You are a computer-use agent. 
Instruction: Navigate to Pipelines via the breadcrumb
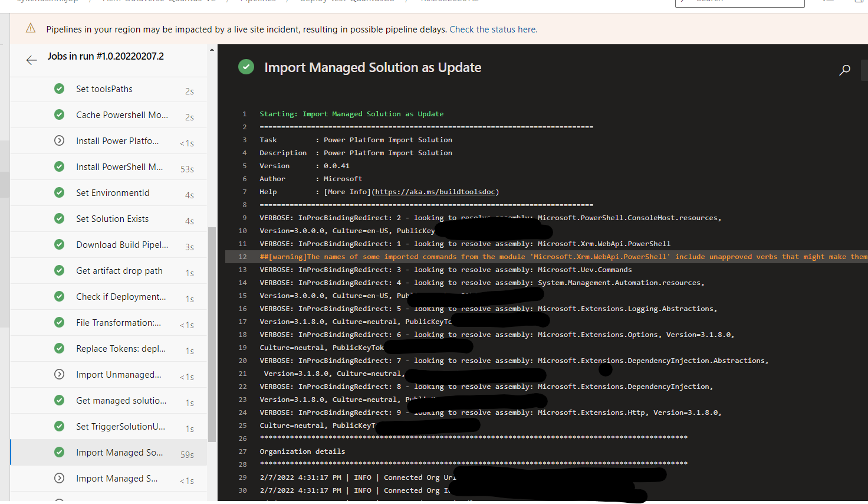258,1
